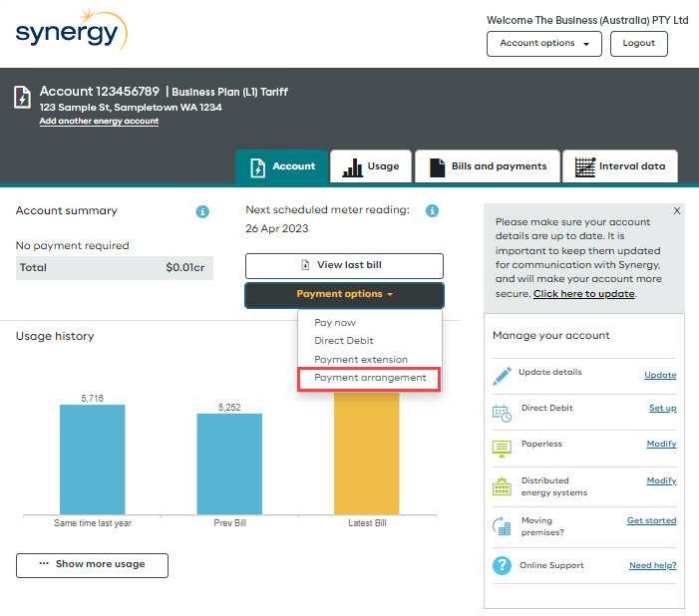Click the Usage history heading
699x616 pixels.
55,336
